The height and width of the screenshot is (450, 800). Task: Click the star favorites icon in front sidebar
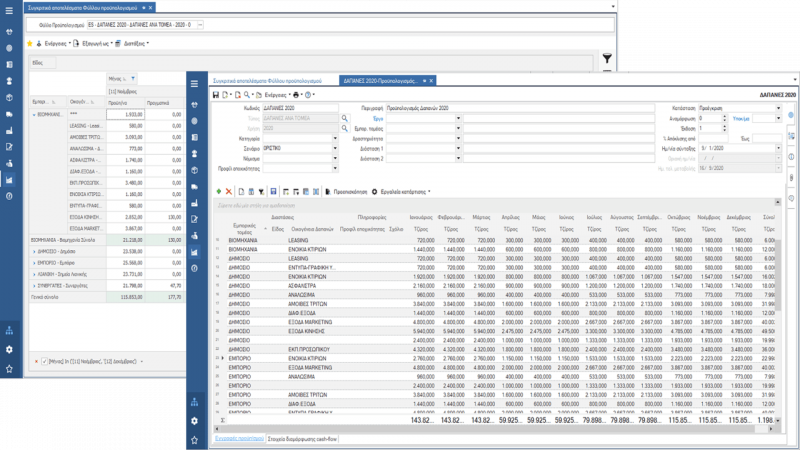pos(194,440)
